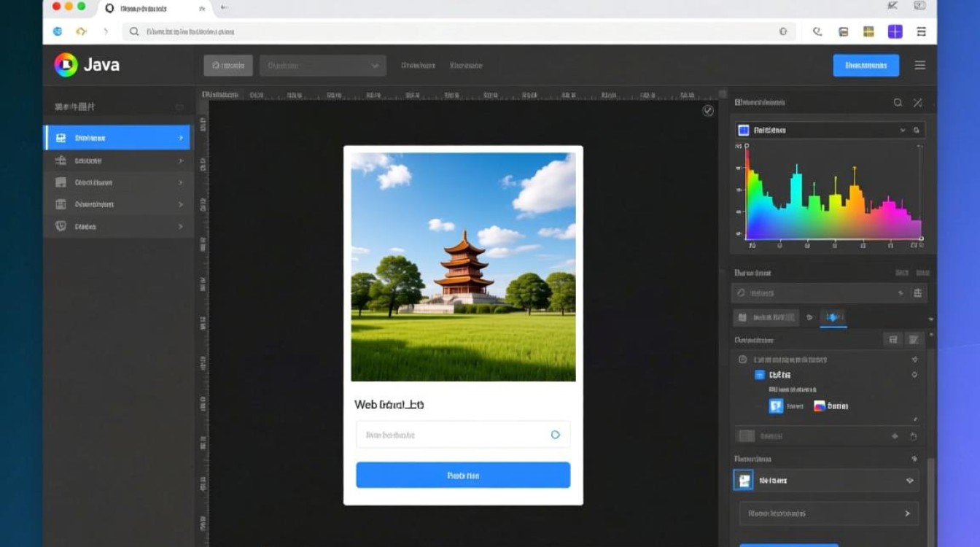Toggle the blue square beside histogram channel selector

click(743, 131)
